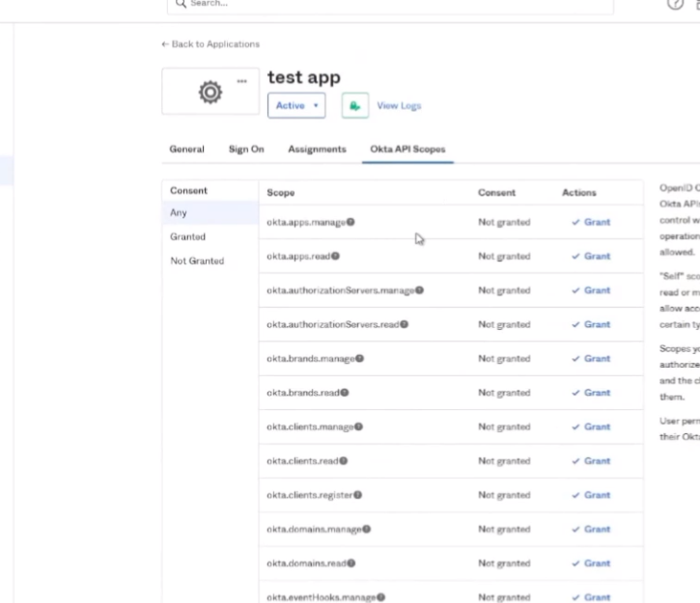Grant the okta.domains.read scope

point(591,563)
